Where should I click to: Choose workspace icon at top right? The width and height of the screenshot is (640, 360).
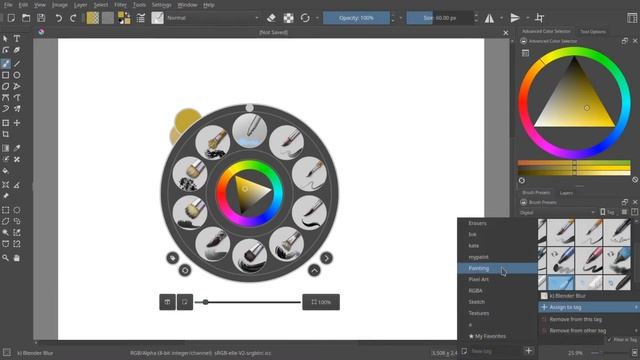[x=632, y=18]
